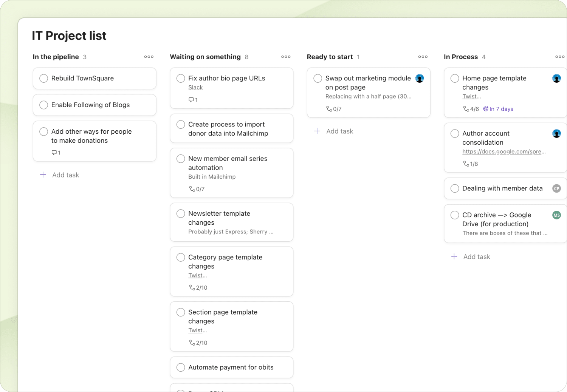Image resolution: width=567 pixels, height=392 pixels.
Task: Click assignee avatar on Swap out marketing module
Action: point(420,79)
